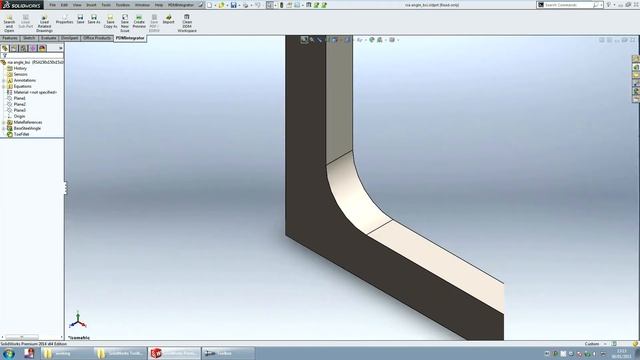
Task: Click the Windows Start button
Action: (9, 353)
